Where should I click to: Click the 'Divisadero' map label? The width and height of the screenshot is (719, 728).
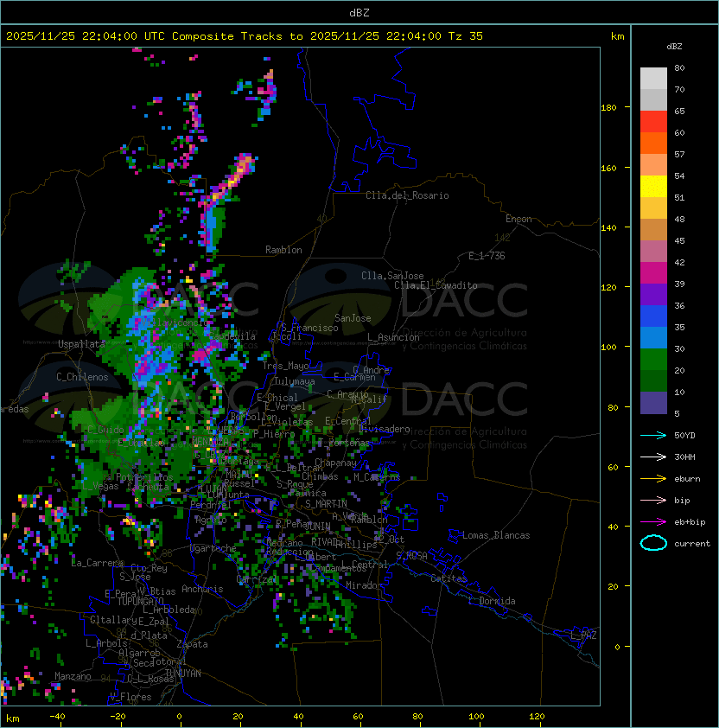(385, 429)
